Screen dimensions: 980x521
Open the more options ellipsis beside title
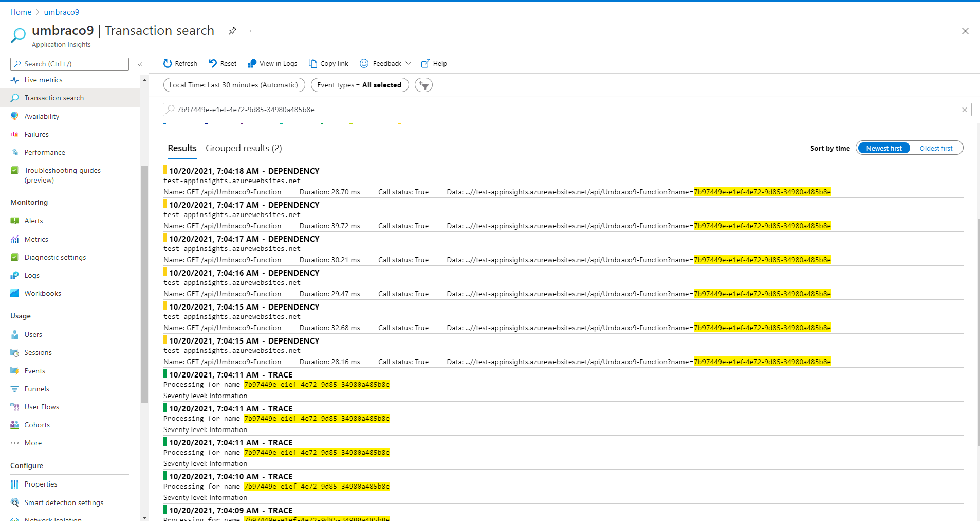point(250,31)
